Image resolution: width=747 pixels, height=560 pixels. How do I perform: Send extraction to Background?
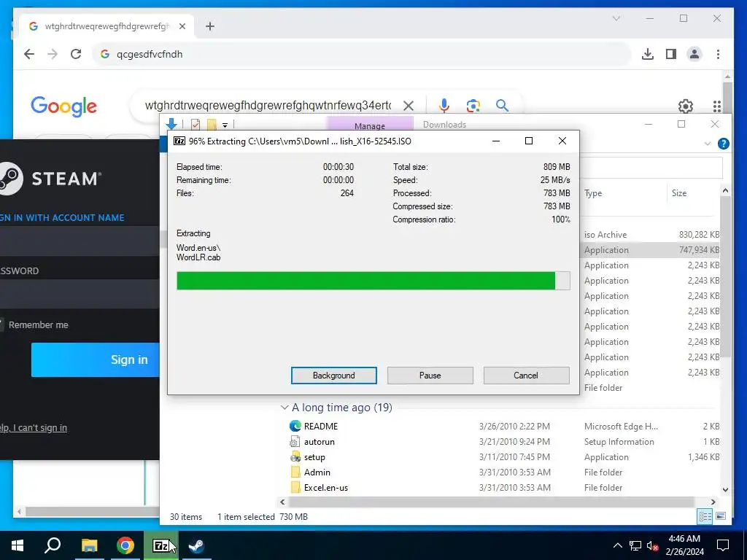333,376
